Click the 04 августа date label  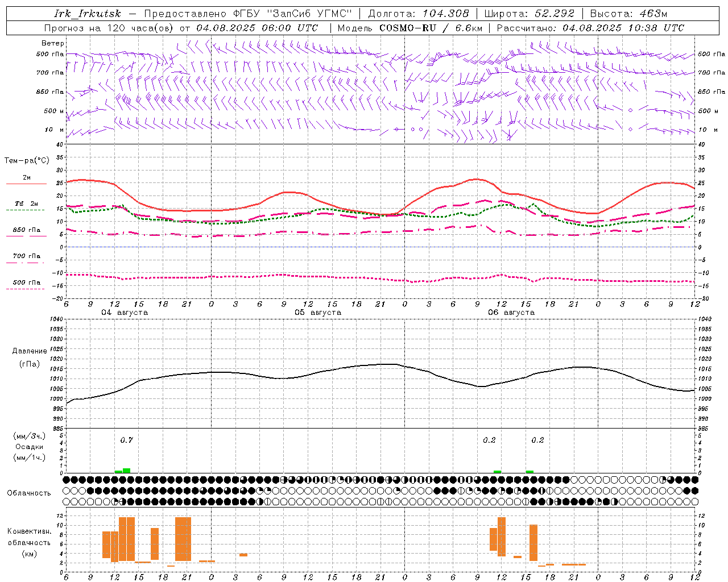125,313
